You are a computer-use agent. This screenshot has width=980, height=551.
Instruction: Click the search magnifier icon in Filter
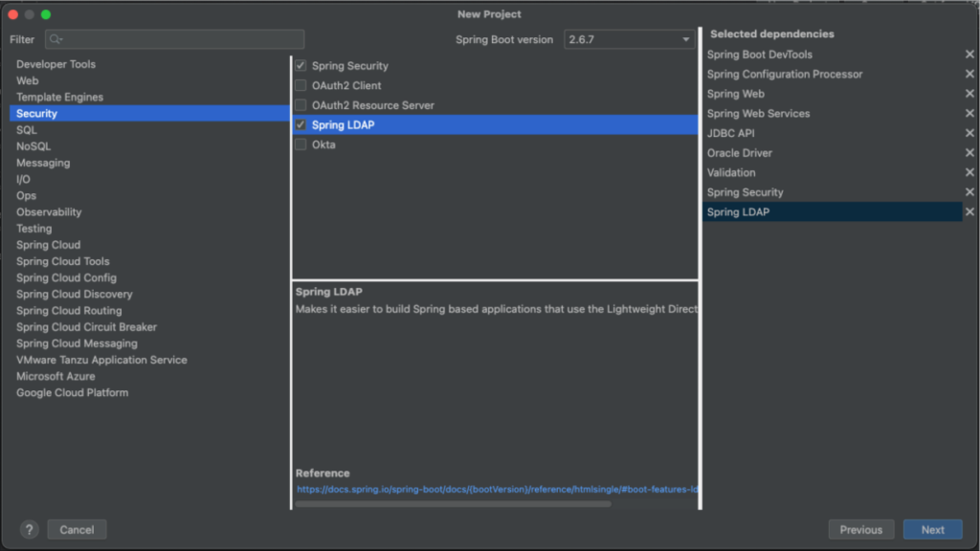pos(56,39)
